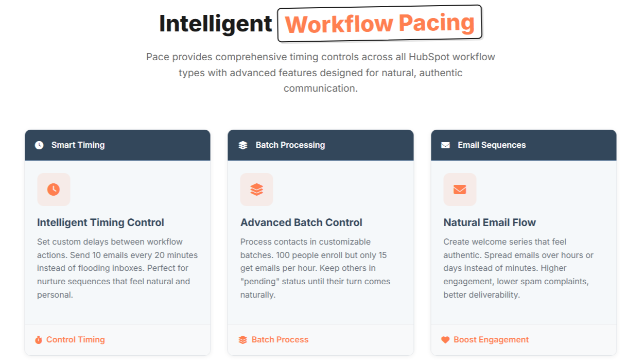Select the orange layers icon above Advanced Batch Control
This screenshot has height=362, width=644.
tap(256, 189)
